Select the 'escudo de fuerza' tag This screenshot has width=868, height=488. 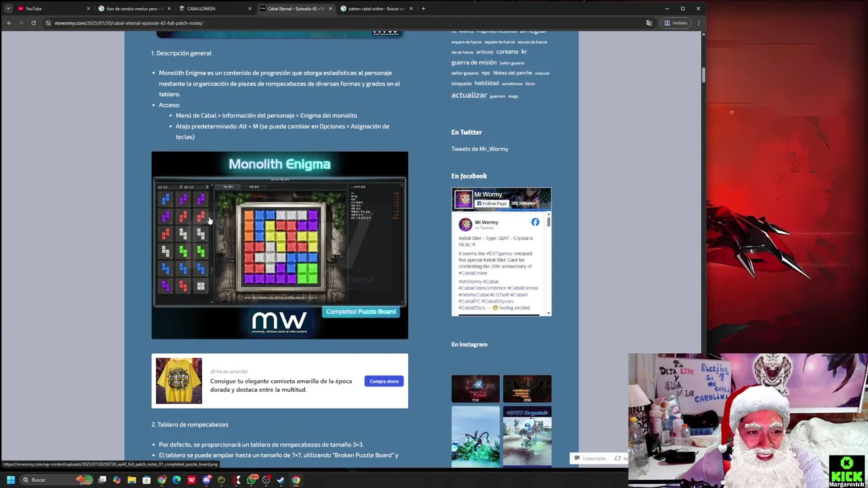[532, 42]
